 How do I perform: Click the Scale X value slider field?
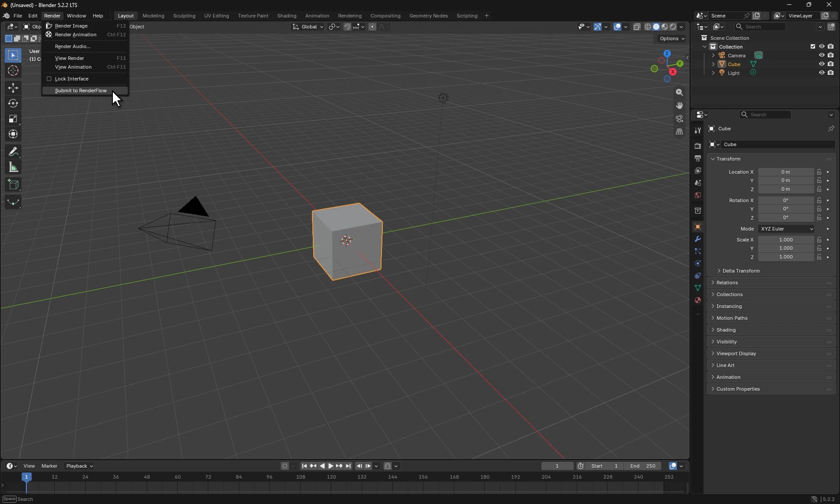point(786,240)
